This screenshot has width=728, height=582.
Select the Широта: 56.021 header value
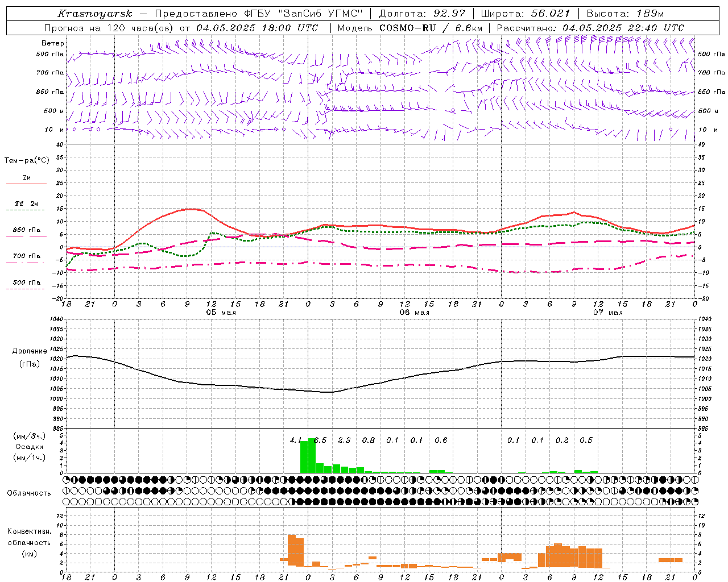coord(525,14)
